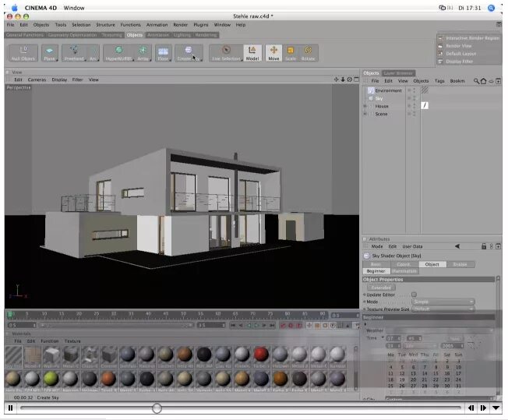Open the Object tab in Attributes
Screen dimensions: 508x420
point(432,264)
